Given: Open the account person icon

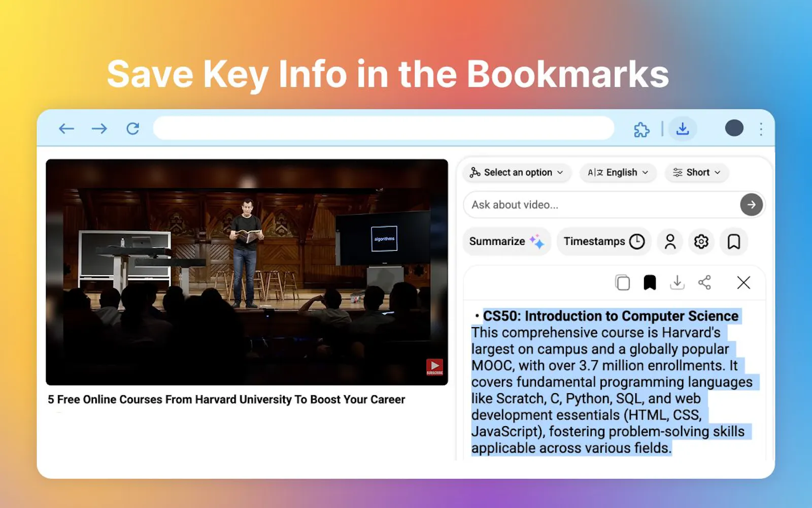Looking at the screenshot, I should click(670, 241).
